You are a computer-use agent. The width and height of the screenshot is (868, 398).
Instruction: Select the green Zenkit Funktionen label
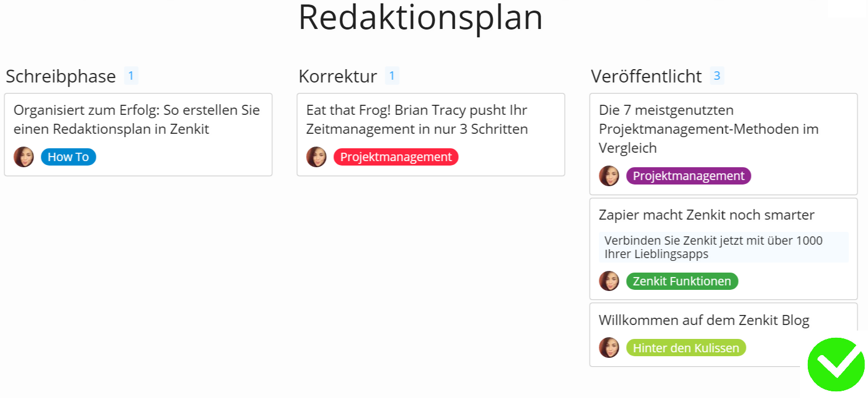[682, 281]
